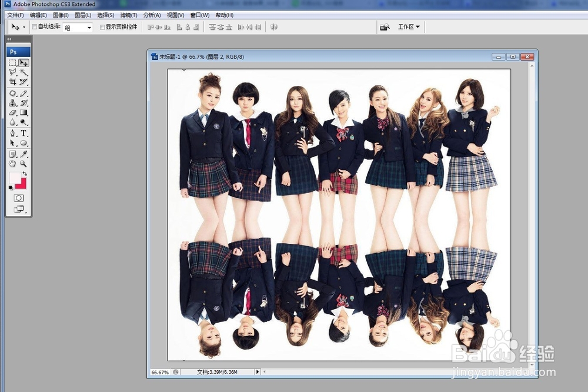Open the 文件(F) menu
The width and height of the screenshot is (588, 392).
(15, 15)
